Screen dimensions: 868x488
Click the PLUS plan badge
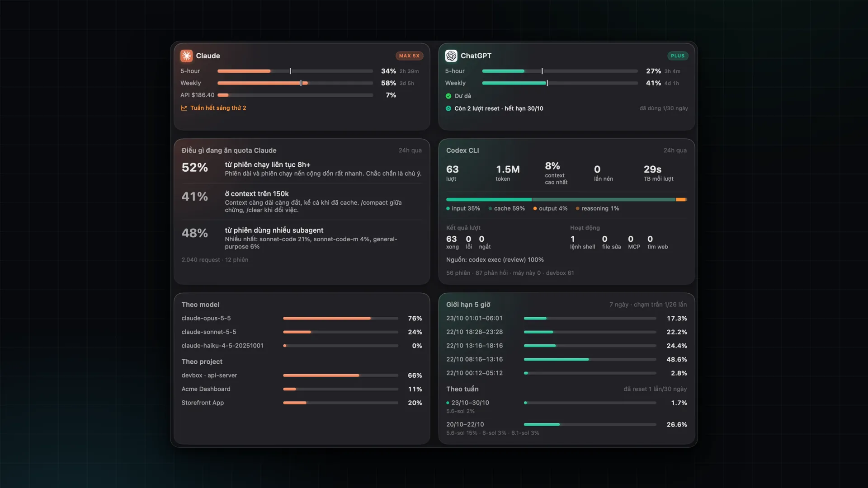pyautogui.click(x=678, y=56)
